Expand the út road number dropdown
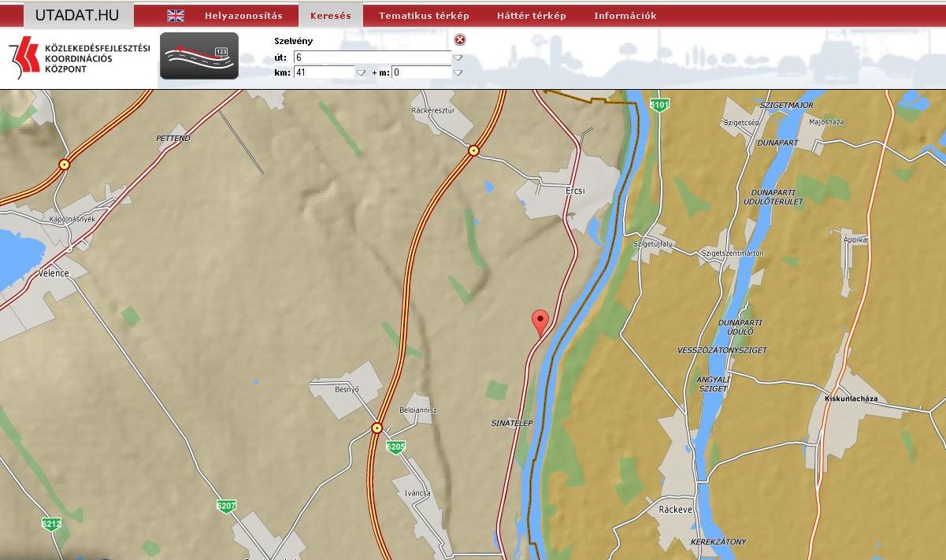946x560 pixels. click(458, 57)
